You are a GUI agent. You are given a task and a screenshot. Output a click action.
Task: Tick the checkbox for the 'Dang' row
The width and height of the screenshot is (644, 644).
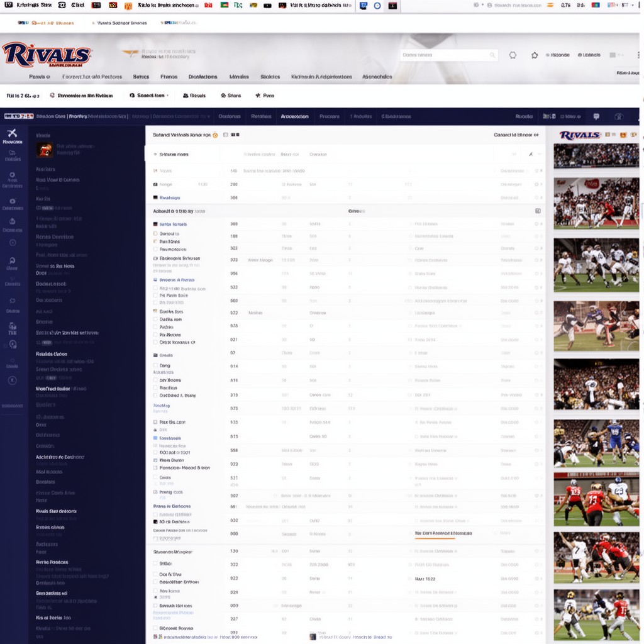coord(155,365)
